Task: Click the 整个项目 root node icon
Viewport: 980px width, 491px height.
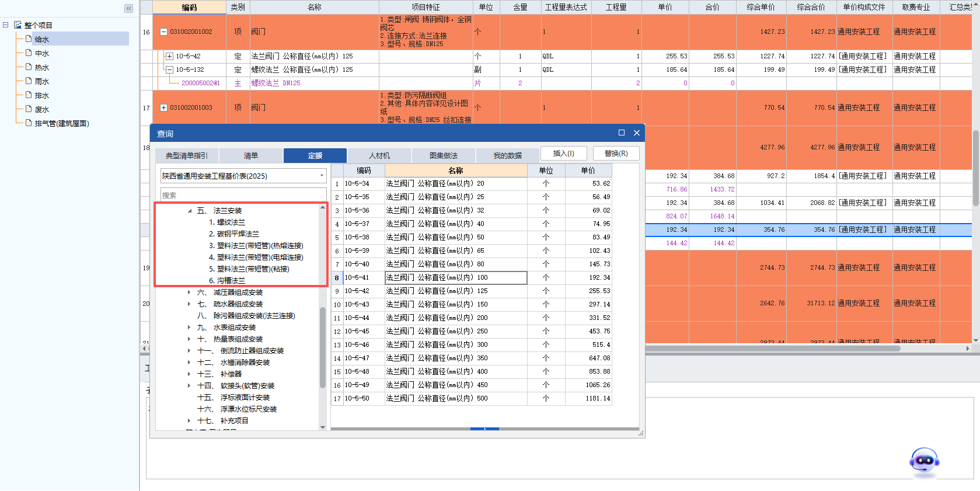Action: tap(18, 25)
